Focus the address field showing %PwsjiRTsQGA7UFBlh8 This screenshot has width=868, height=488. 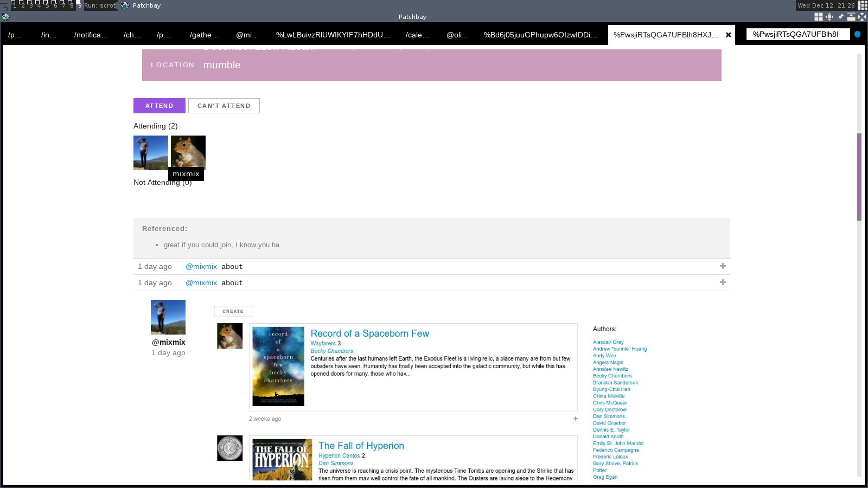(x=798, y=34)
